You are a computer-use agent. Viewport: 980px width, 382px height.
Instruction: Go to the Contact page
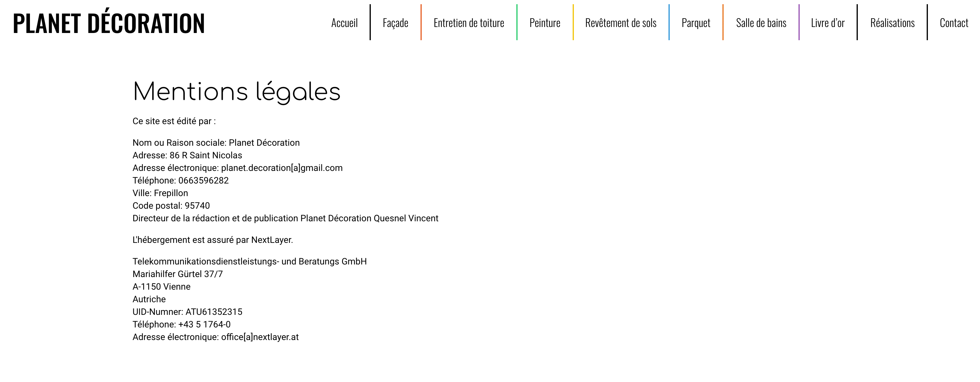[954, 23]
